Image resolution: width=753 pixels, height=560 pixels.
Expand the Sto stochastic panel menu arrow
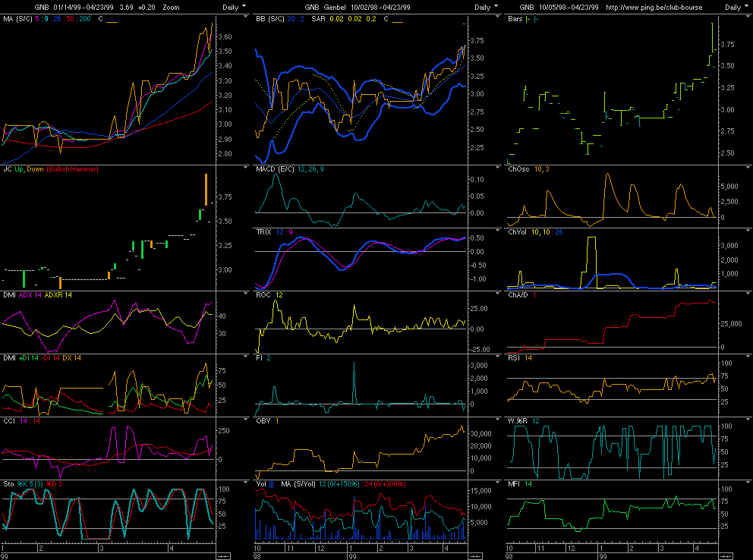tap(246, 482)
